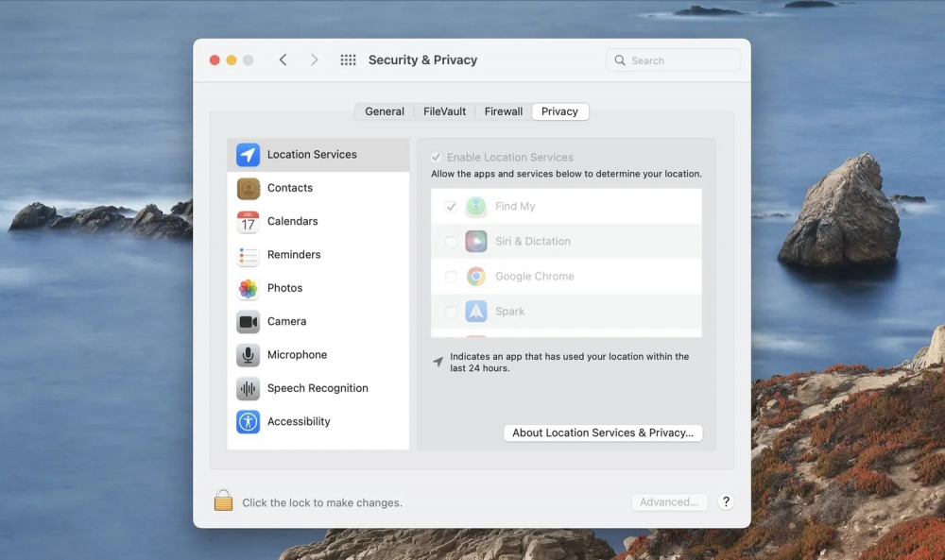Click the lock icon to make changes
Screen dimensions: 945x560
[223, 501]
